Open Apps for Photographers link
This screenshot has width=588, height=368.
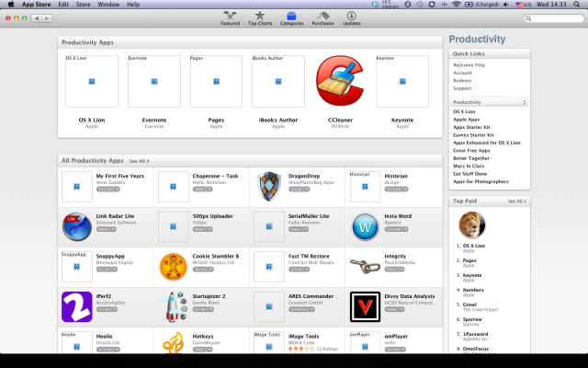pos(481,182)
